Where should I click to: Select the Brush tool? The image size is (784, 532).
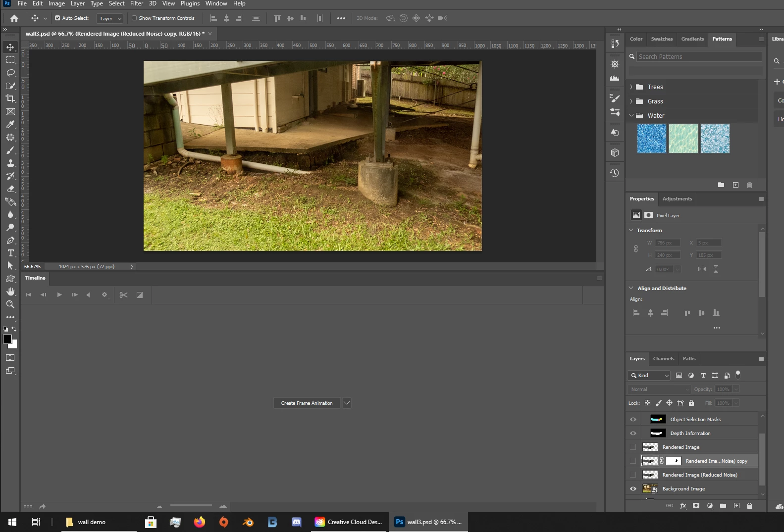10,150
